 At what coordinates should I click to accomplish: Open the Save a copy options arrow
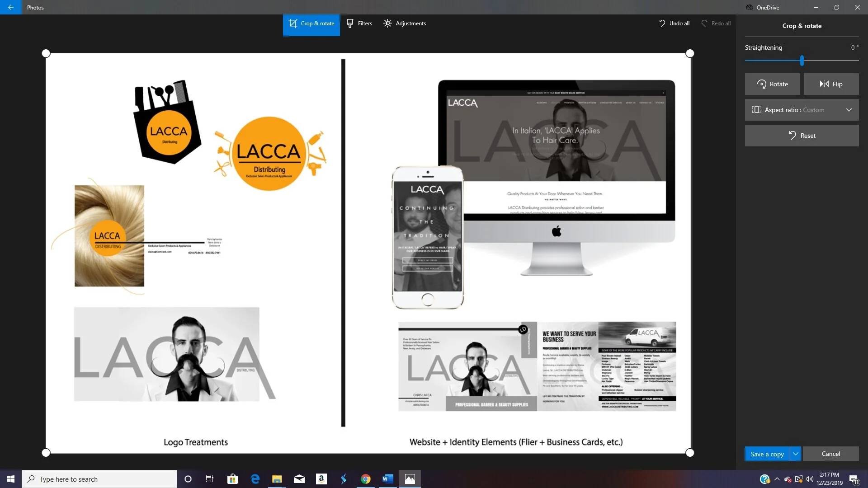pyautogui.click(x=796, y=454)
